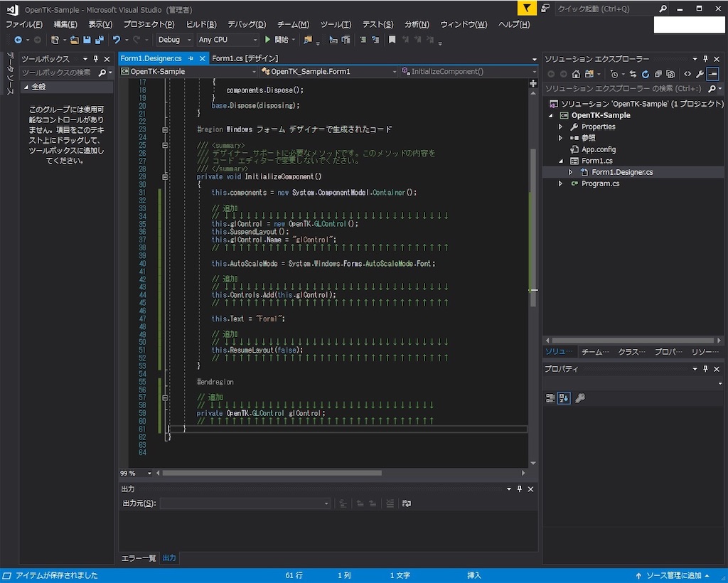
Task: Click ソース管理に追加 in status bar
Action: point(673,576)
